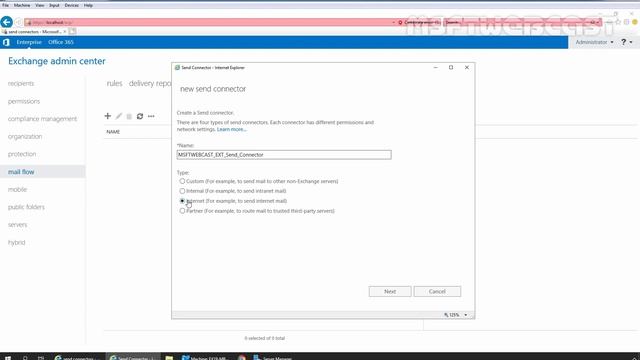Click the Task View taskbar icon
The height and width of the screenshot is (360, 640).
point(41,357)
